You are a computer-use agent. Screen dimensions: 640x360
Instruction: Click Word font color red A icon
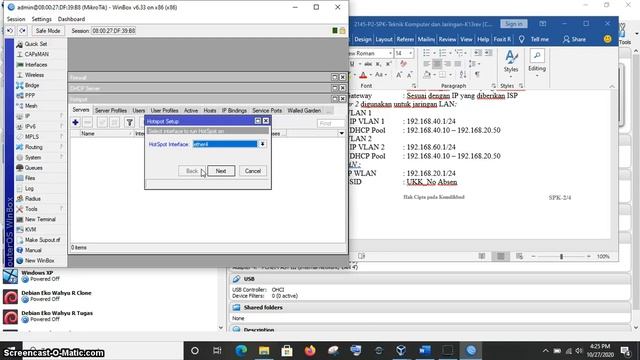tap(363, 75)
